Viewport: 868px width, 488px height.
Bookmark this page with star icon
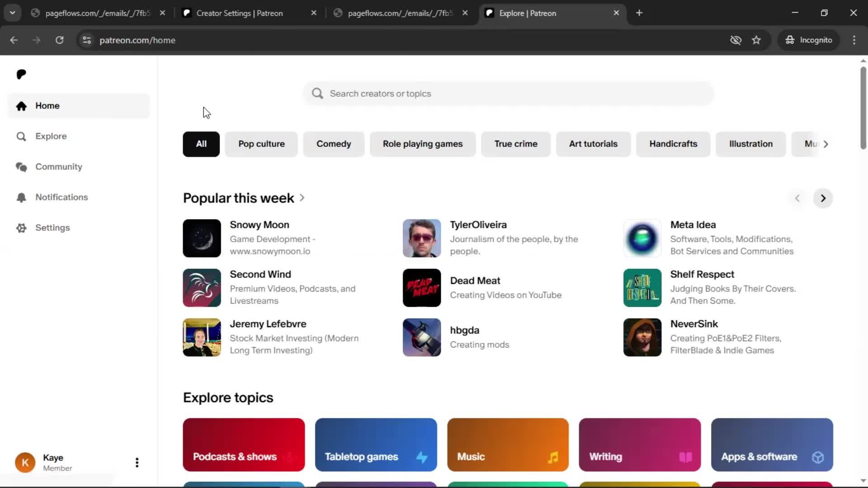(756, 40)
